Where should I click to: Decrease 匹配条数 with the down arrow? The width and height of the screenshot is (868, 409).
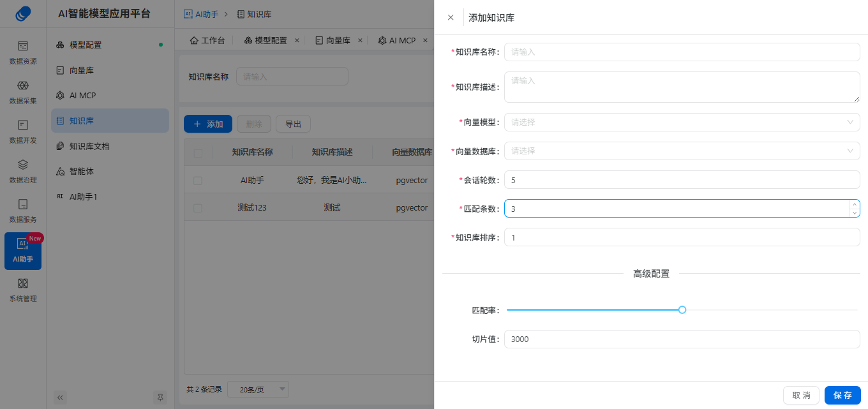(x=854, y=212)
